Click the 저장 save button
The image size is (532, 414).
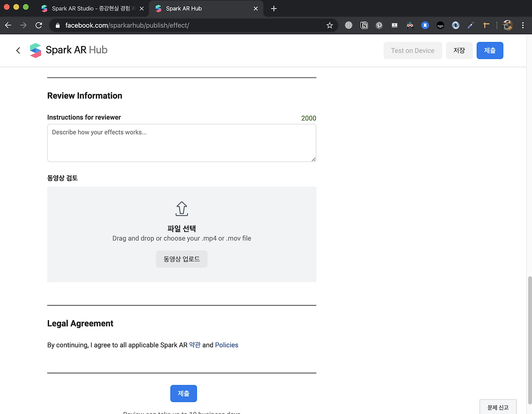point(459,51)
